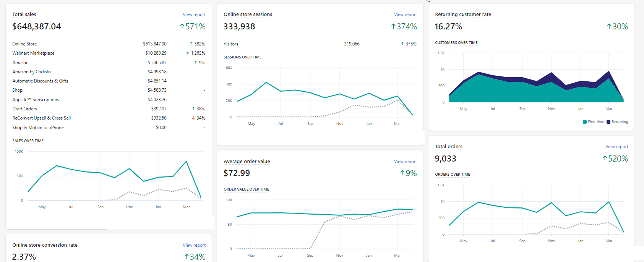
Task: Click the 1,262% Walmart growth figure
Action: point(195,53)
